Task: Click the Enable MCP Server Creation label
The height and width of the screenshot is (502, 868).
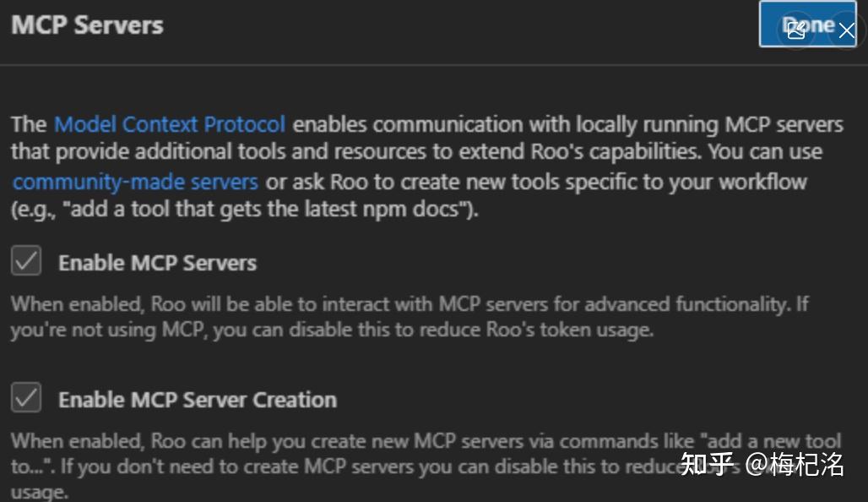Action: (197, 400)
